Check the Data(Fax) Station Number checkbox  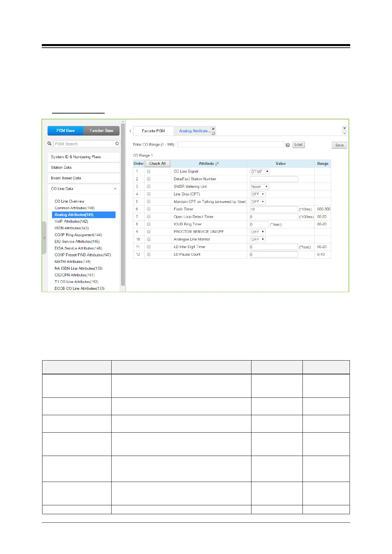tap(149, 179)
